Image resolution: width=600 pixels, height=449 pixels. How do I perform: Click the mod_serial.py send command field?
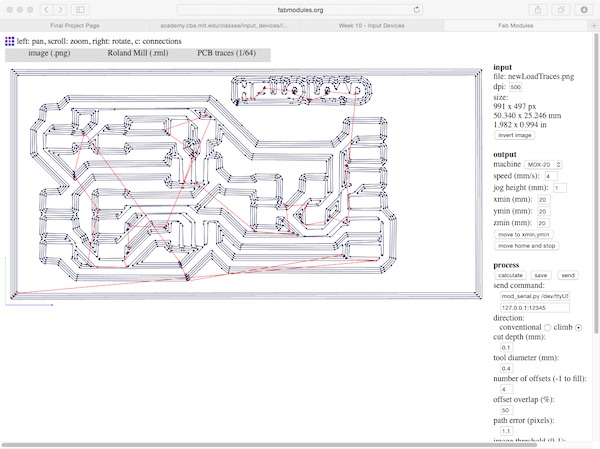[x=535, y=296]
